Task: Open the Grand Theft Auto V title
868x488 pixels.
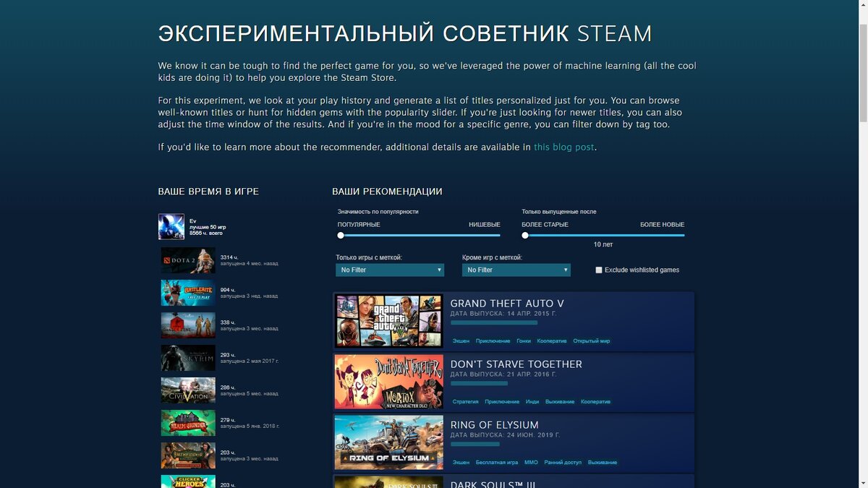Action: 507,304
